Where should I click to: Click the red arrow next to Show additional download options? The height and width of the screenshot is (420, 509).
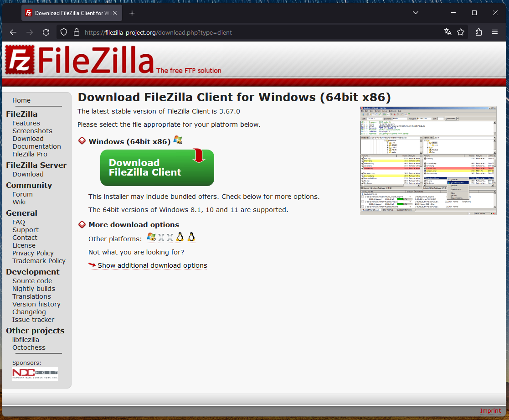pos(92,265)
